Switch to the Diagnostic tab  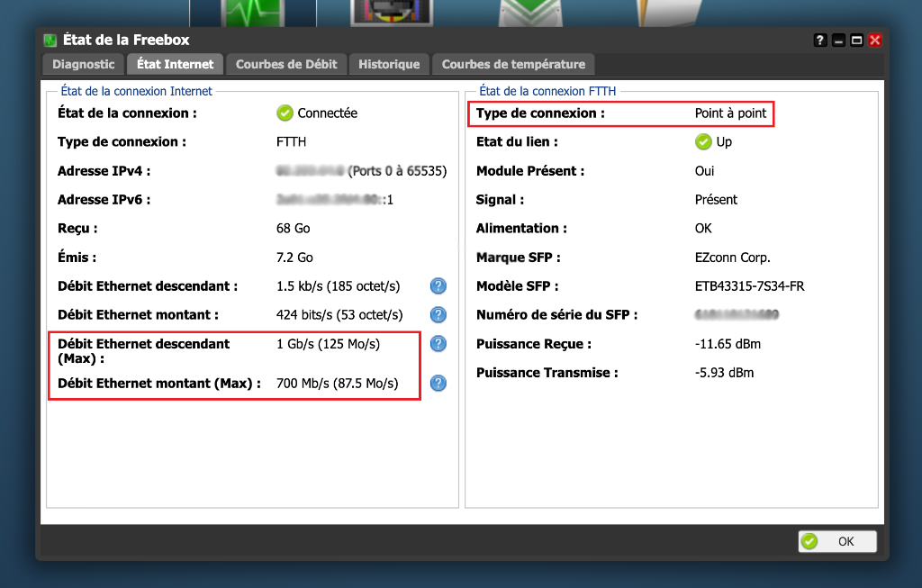(x=84, y=64)
